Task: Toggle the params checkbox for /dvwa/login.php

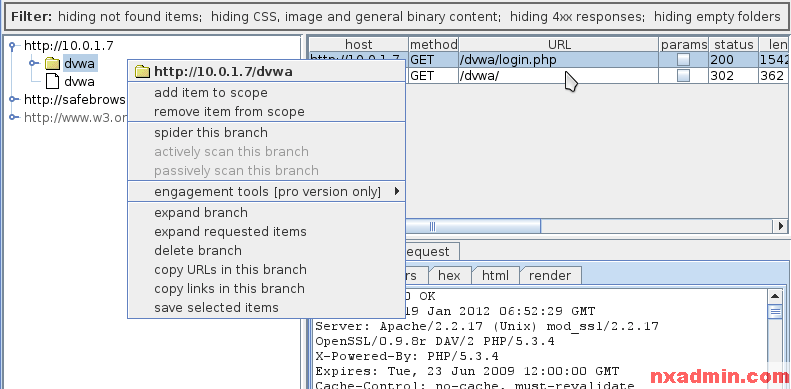Action: pyautogui.click(x=683, y=60)
